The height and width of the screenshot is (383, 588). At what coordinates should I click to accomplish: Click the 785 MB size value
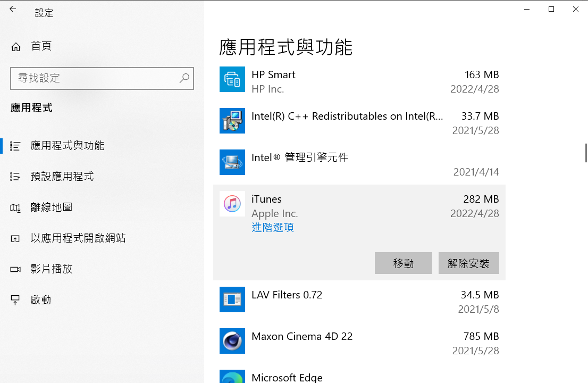(481, 337)
